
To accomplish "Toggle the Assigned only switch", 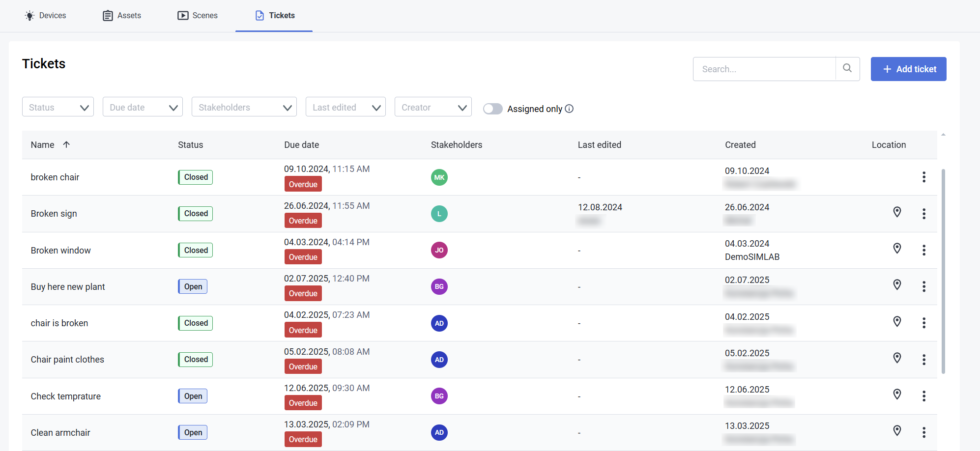I will pyautogui.click(x=492, y=109).
